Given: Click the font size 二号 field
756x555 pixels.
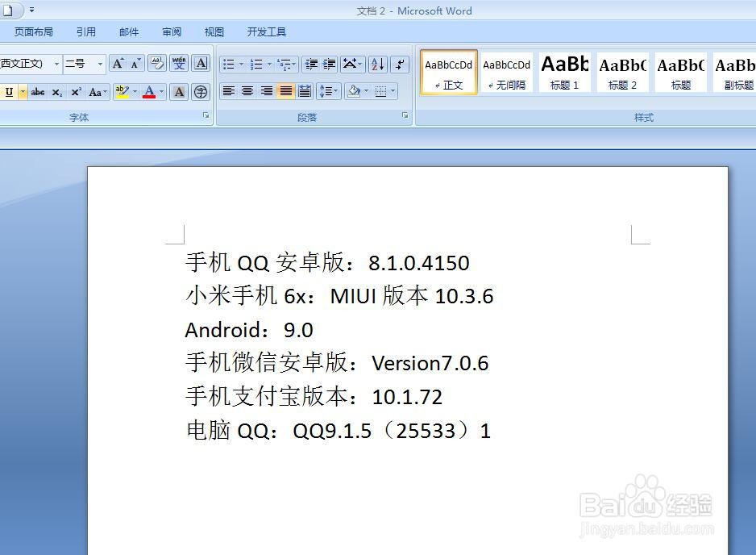Looking at the screenshot, I should (x=80, y=64).
